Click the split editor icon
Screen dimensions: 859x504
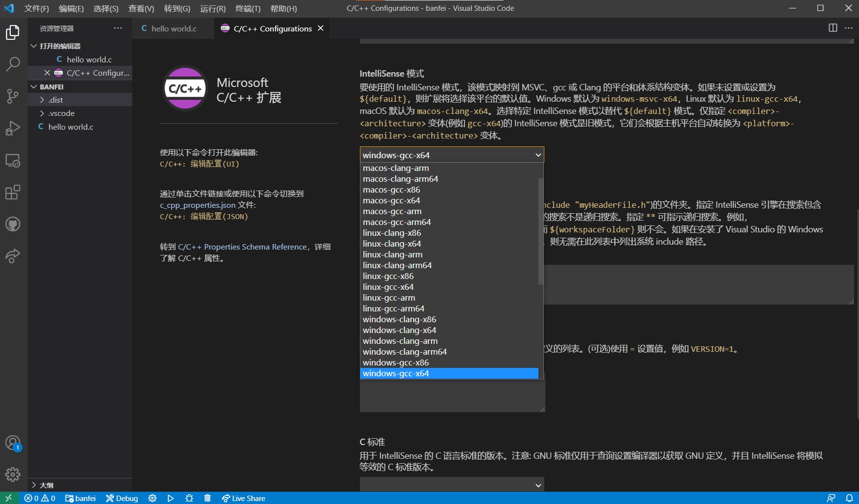pos(833,28)
